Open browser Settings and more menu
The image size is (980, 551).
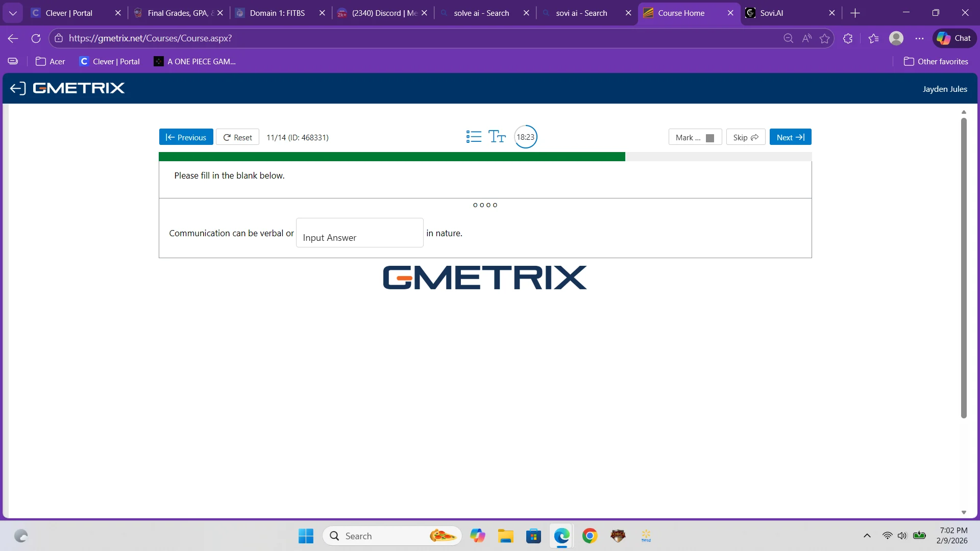coord(919,38)
